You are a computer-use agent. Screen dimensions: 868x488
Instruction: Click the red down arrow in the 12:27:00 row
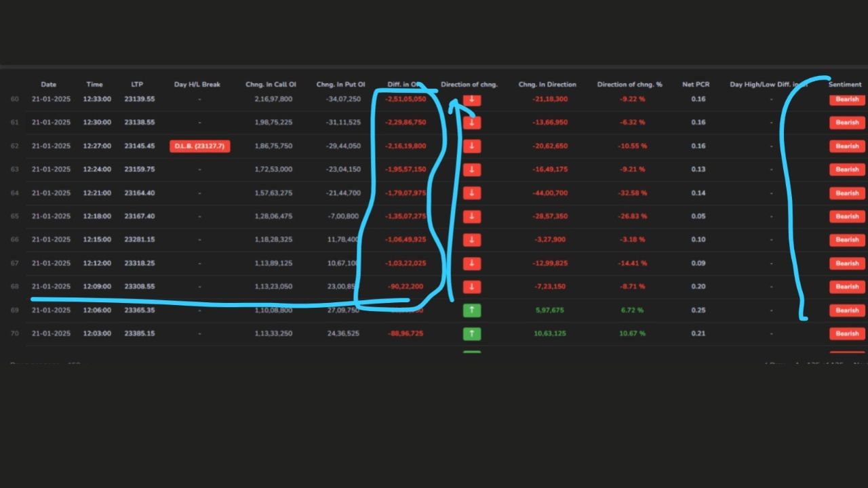tap(472, 146)
